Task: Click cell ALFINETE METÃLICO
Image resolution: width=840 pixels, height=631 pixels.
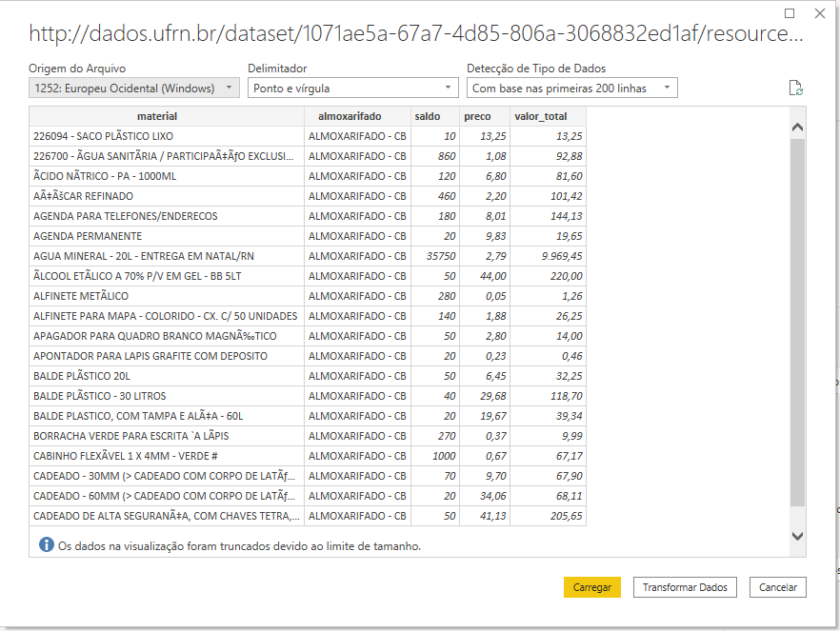Action: pos(167,296)
